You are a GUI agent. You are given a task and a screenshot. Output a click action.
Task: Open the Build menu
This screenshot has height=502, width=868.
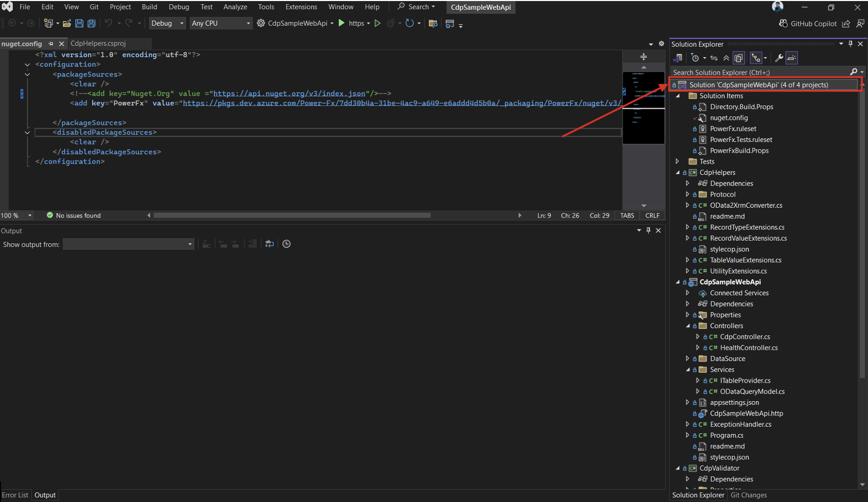pos(150,7)
